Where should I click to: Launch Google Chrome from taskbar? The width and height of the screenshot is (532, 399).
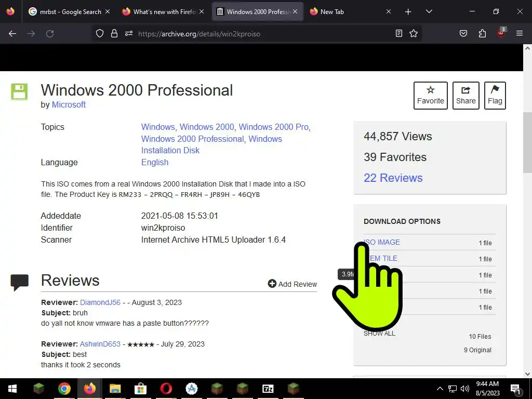[x=64, y=389]
